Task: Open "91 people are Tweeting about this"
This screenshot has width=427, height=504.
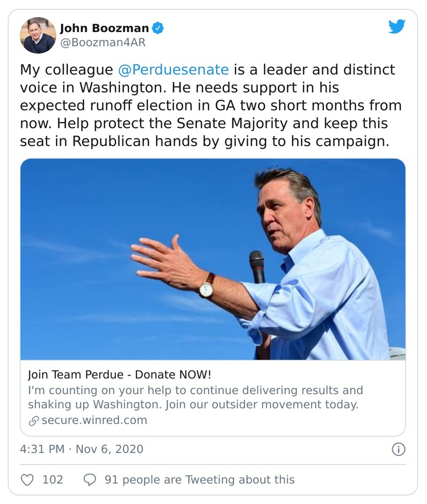Action: (199, 479)
